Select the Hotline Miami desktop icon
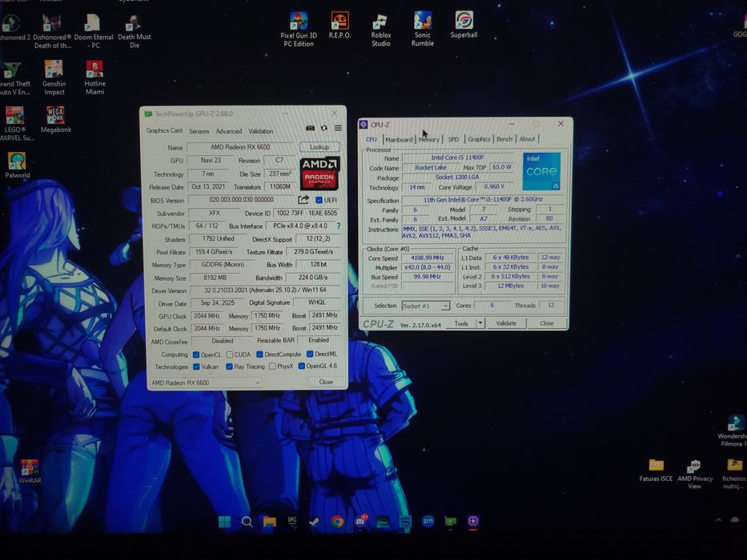The height and width of the screenshot is (560, 747). (x=94, y=78)
